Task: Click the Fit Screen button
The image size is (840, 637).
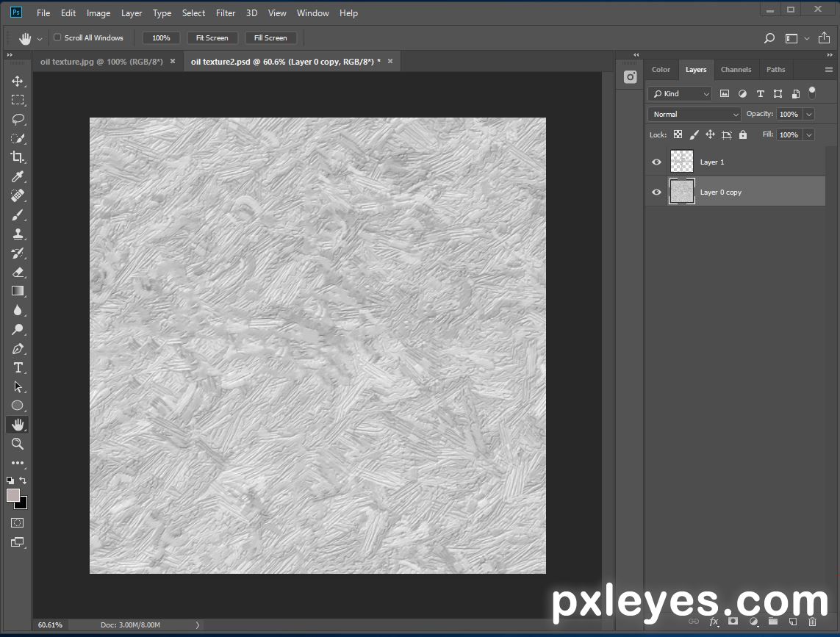Action: (x=212, y=37)
